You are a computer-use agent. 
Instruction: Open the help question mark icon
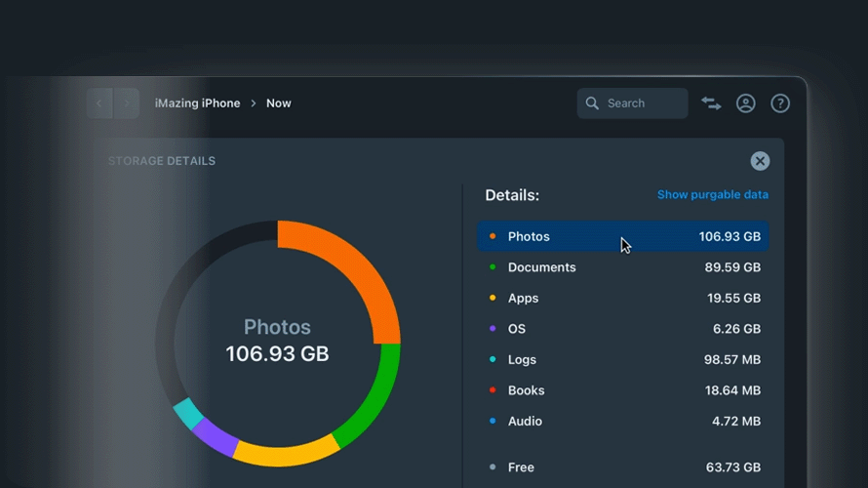tap(780, 103)
